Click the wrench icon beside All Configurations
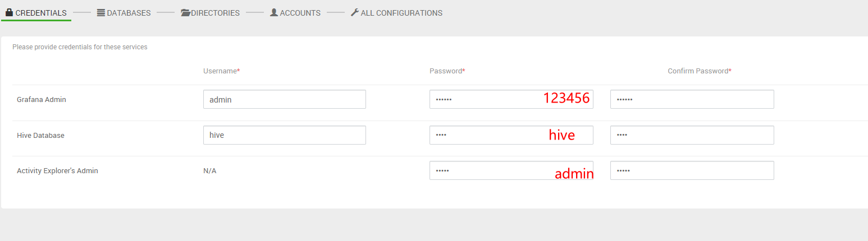Image resolution: width=868 pixels, height=241 pixels. click(354, 12)
